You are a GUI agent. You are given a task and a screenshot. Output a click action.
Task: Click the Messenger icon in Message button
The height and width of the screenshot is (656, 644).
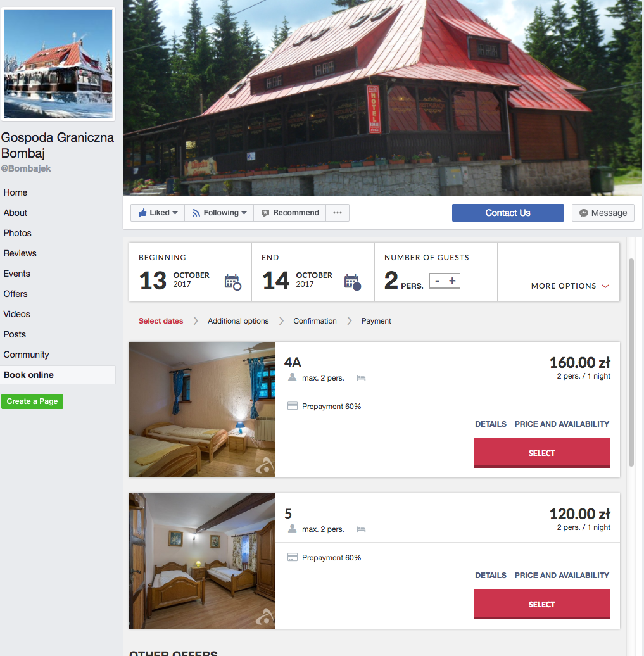coord(583,213)
